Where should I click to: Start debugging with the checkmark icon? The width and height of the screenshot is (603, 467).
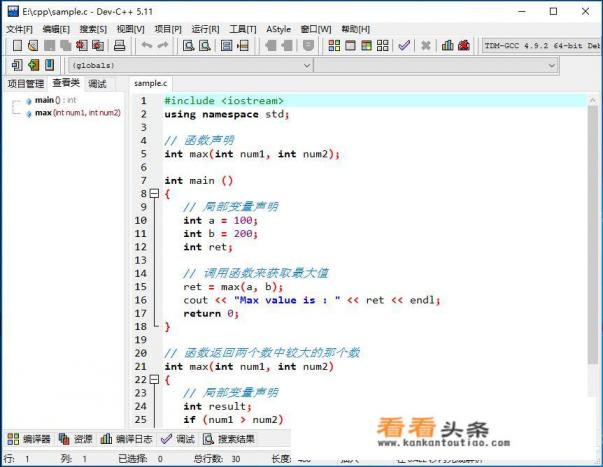404,45
